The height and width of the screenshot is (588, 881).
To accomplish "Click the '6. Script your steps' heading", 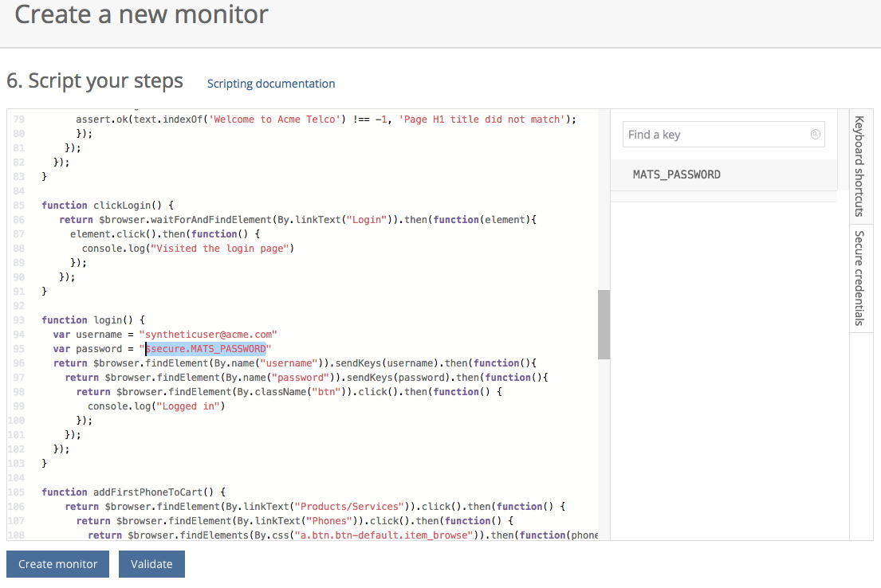I will [x=95, y=81].
